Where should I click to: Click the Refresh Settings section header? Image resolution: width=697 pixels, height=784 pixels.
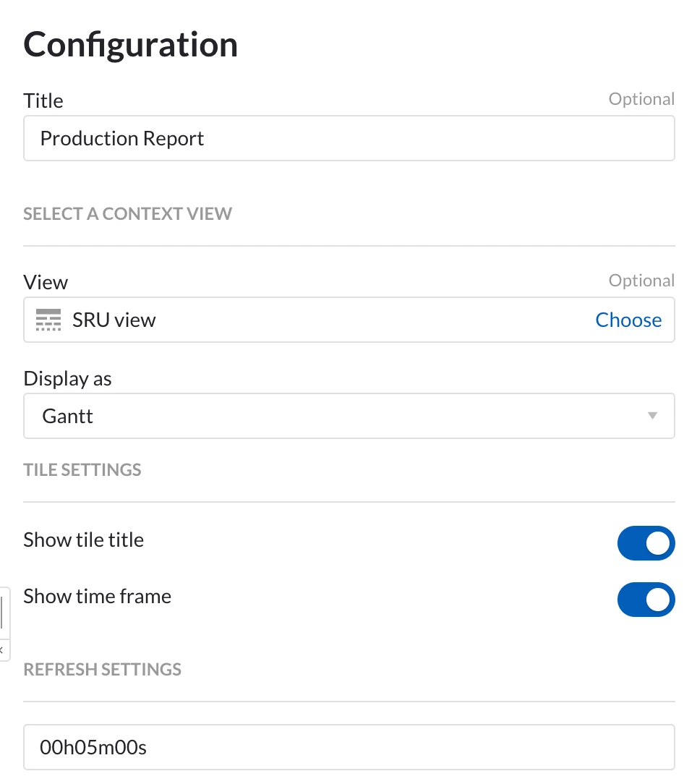103,670
